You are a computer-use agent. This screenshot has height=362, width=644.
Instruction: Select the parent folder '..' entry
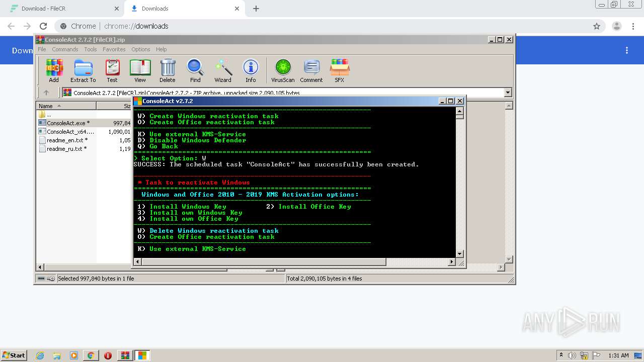click(x=45, y=115)
